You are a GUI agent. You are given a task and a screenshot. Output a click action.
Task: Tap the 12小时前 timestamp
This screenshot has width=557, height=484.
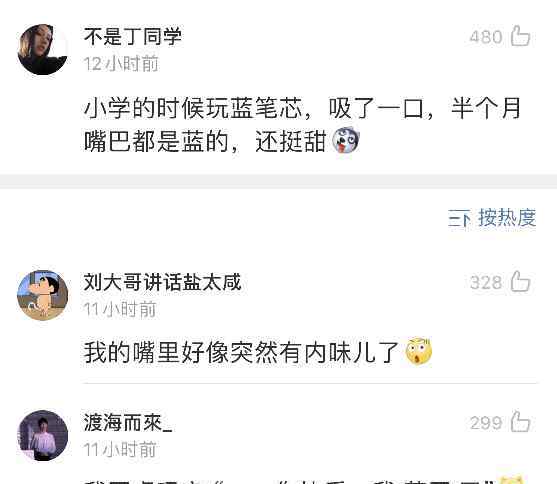[x=121, y=64]
